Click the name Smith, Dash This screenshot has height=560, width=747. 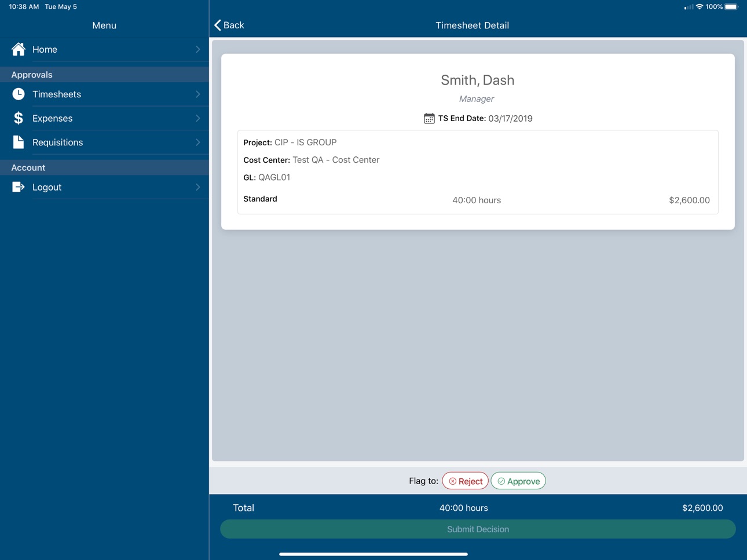478,80
